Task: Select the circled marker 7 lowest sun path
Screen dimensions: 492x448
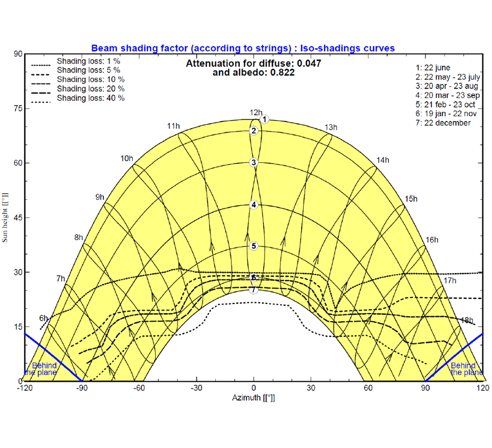Action: 253,290
